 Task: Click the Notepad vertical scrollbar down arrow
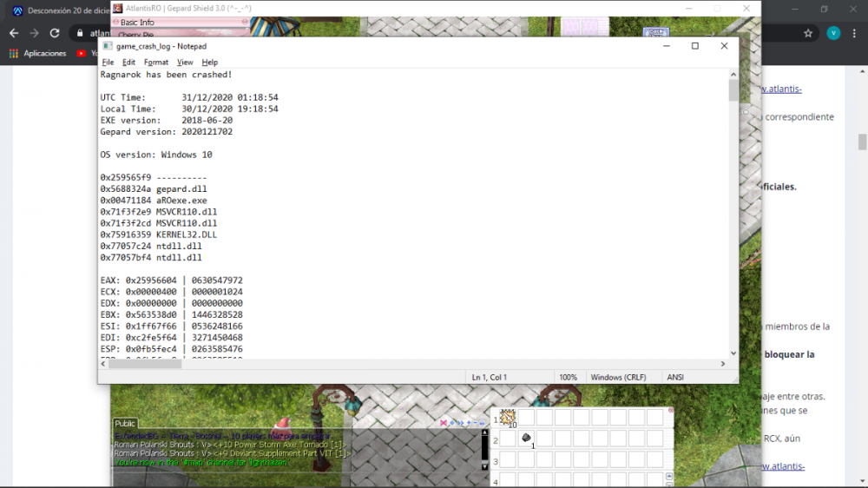click(733, 353)
